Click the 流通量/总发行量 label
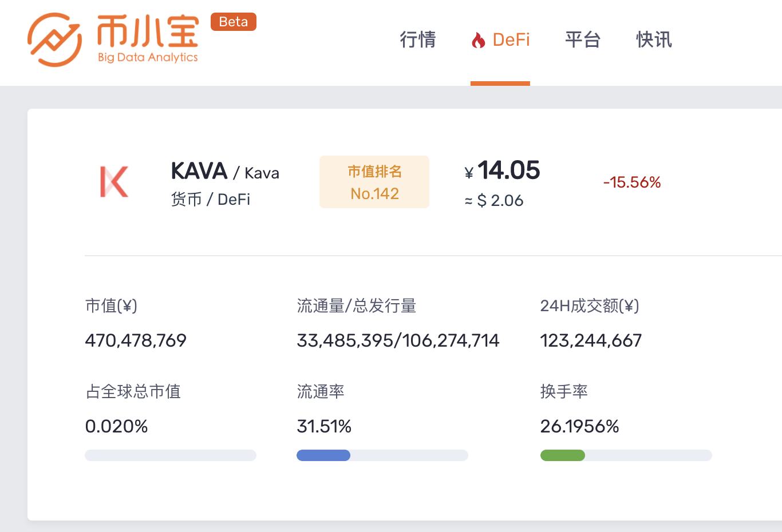This screenshot has width=782, height=532. point(356,306)
